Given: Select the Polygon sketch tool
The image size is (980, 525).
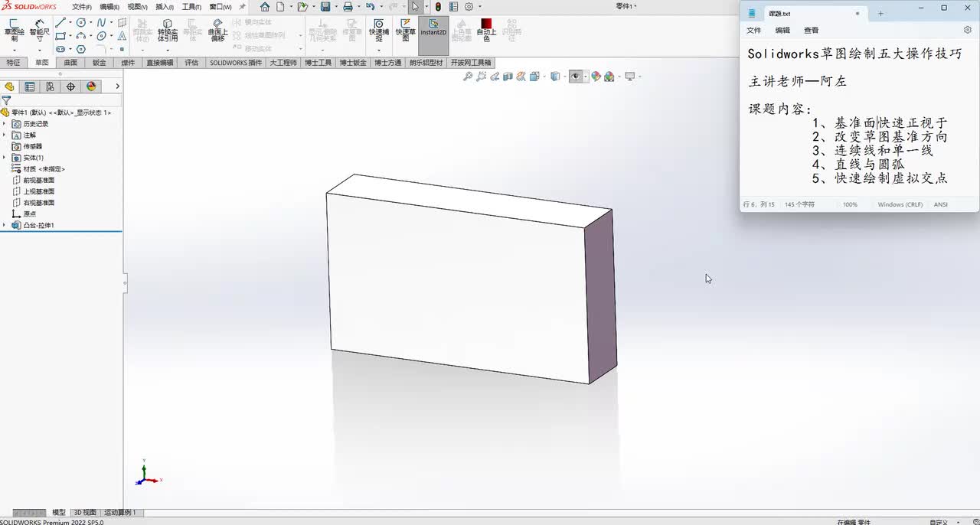Looking at the screenshot, I should 81,49.
